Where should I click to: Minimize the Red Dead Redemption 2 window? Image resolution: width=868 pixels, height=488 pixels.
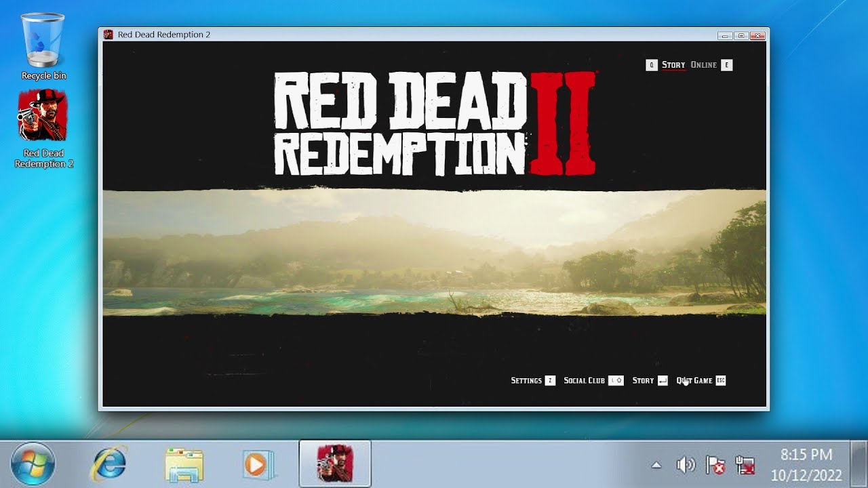coord(725,35)
